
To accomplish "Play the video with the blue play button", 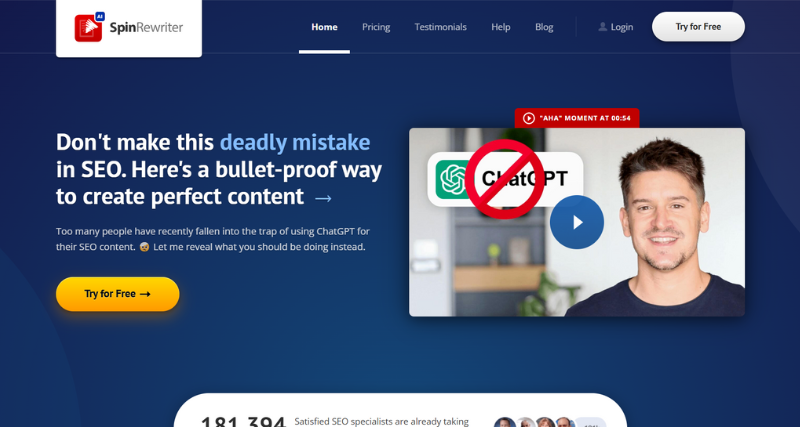I will pyautogui.click(x=576, y=222).
